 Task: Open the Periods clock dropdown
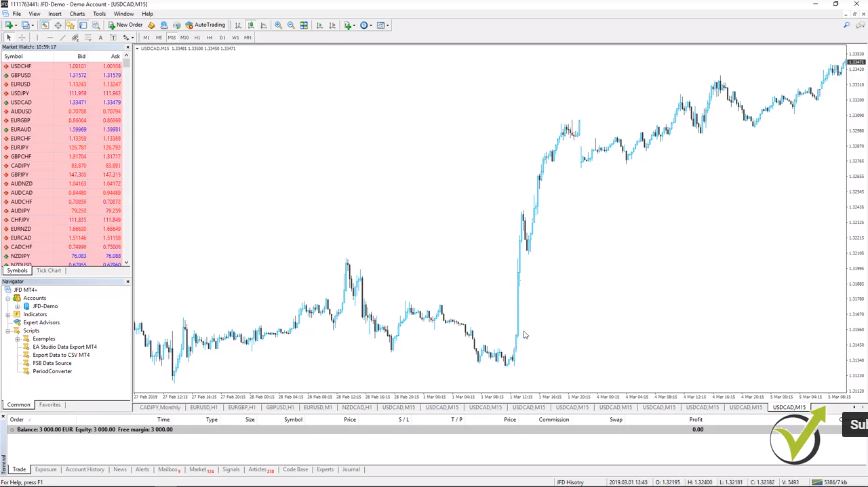(x=365, y=25)
